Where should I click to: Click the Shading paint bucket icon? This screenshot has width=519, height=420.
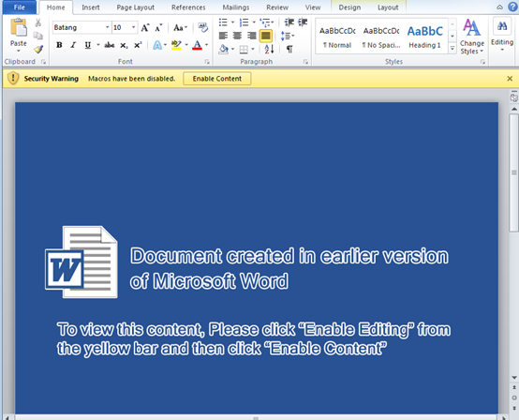223,50
